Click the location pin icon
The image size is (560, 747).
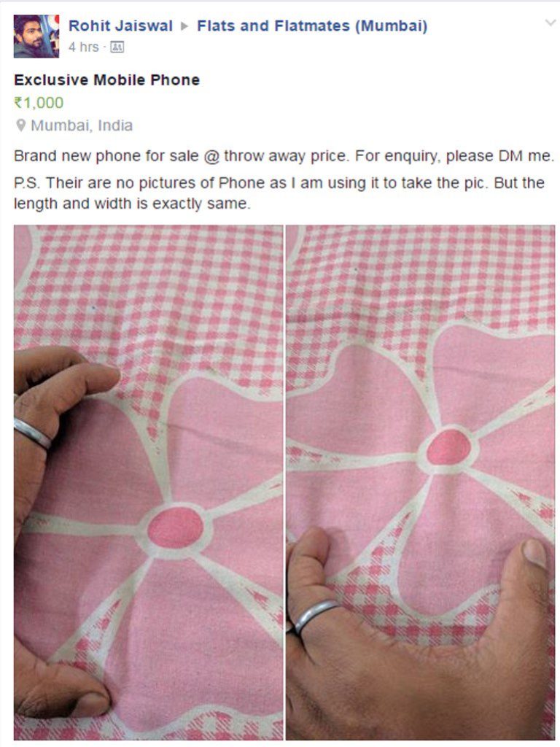(20, 125)
